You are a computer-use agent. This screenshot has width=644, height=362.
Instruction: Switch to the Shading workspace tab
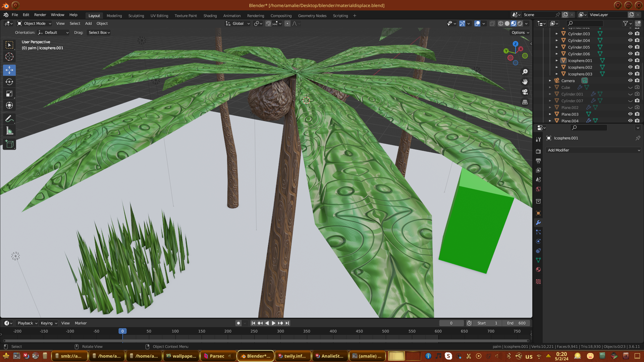210,16
